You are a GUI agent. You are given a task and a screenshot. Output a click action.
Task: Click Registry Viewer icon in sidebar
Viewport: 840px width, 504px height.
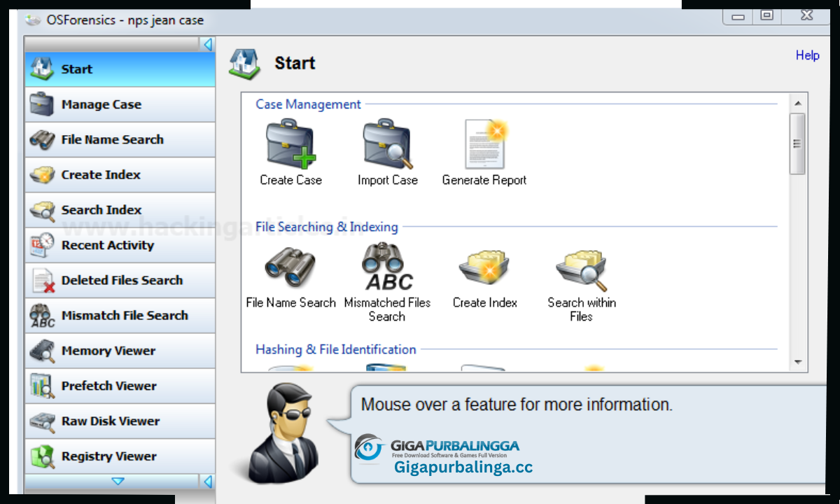click(42, 456)
